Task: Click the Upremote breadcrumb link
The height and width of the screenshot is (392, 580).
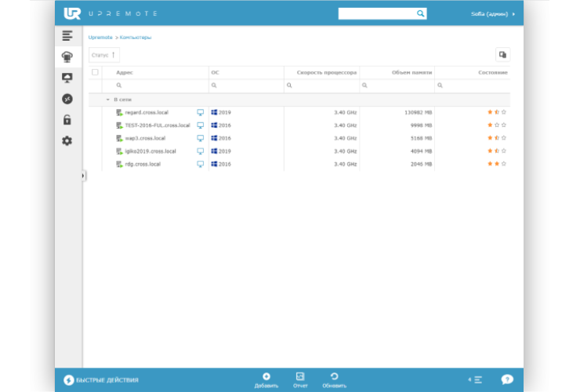Action: click(100, 37)
